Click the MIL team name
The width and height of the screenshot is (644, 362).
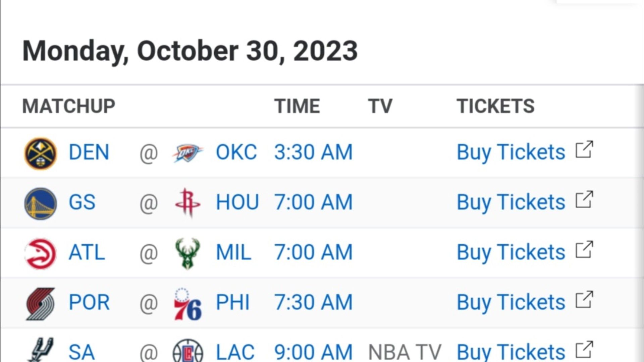pyautogui.click(x=233, y=252)
